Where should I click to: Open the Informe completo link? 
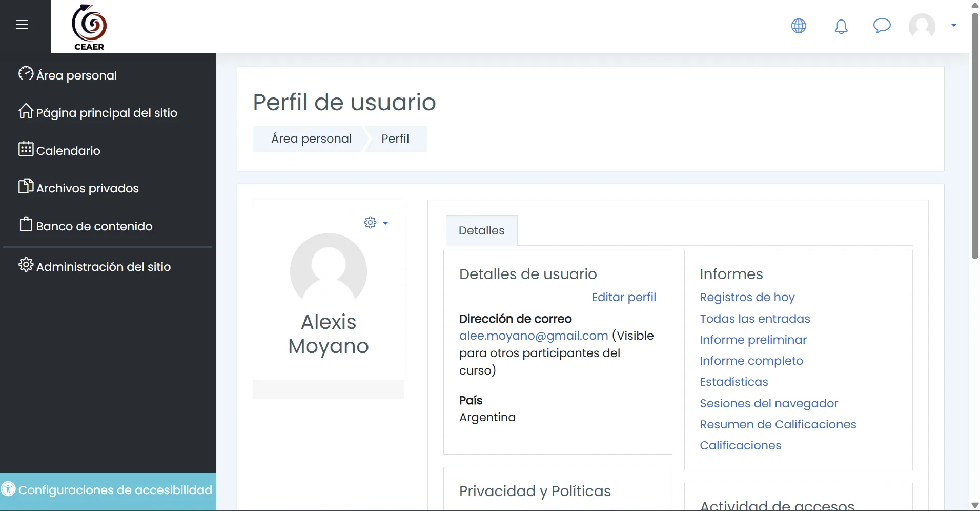pos(751,361)
